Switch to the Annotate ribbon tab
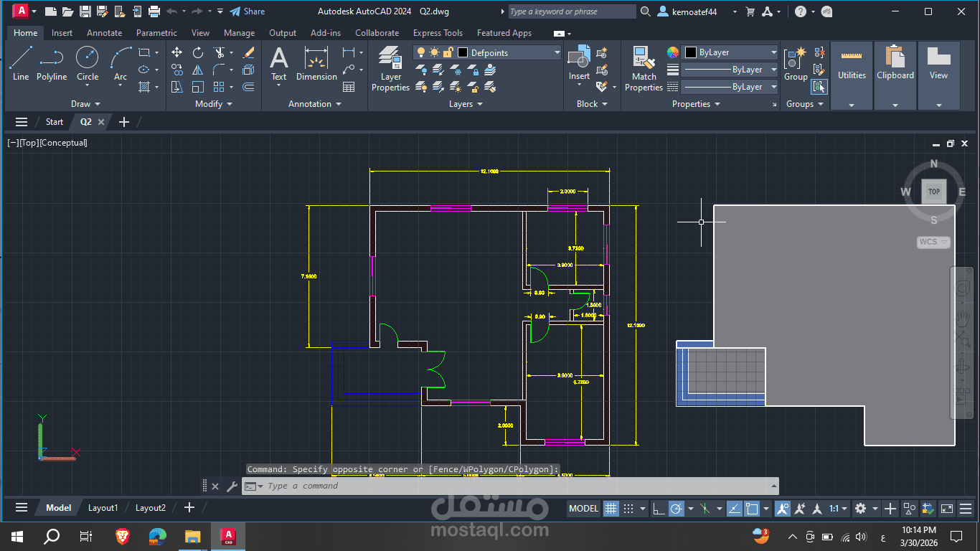Image resolution: width=980 pixels, height=551 pixels. coord(104,33)
